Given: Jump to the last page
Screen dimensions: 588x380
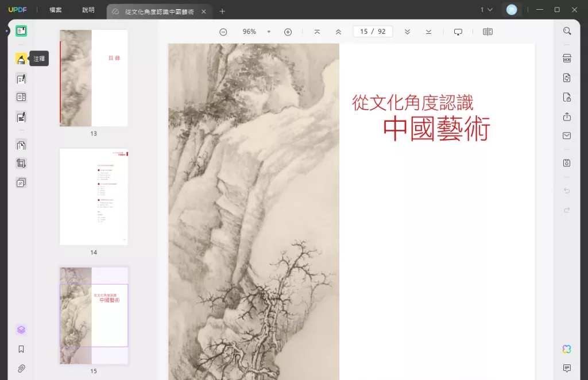Looking at the screenshot, I should pos(428,32).
